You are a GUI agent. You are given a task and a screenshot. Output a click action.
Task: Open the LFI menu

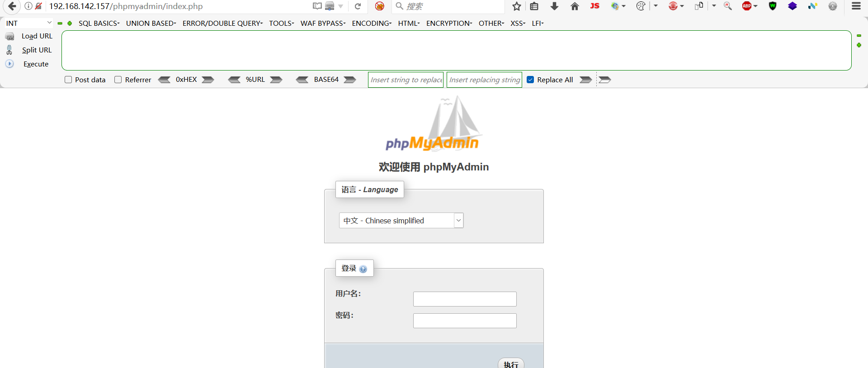tap(538, 23)
